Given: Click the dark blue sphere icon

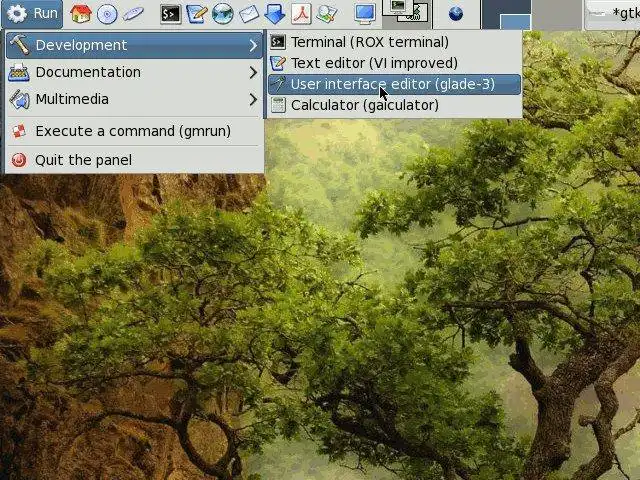Looking at the screenshot, I should pyautogui.click(x=456, y=14).
